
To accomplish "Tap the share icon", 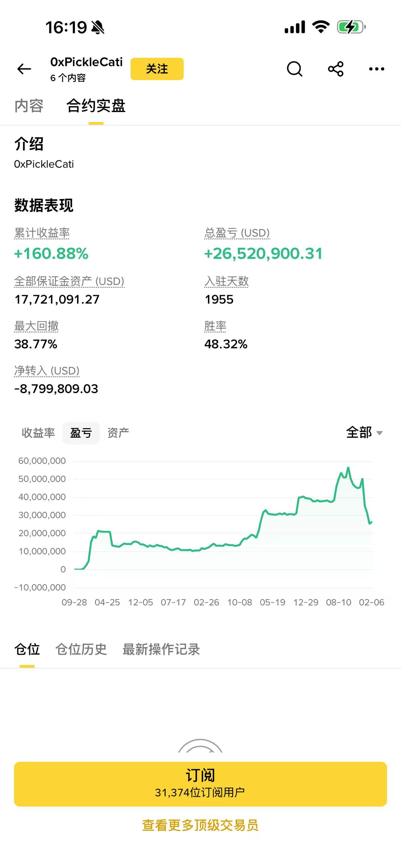I will [x=336, y=69].
